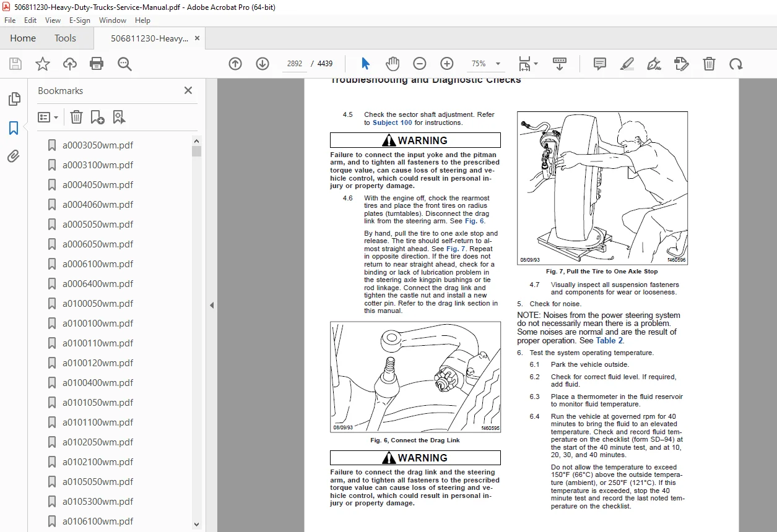Image resolution: width=777 pixels, height=532 pixels.
Task: Zoom in with plus button
Action: point(447,64)
